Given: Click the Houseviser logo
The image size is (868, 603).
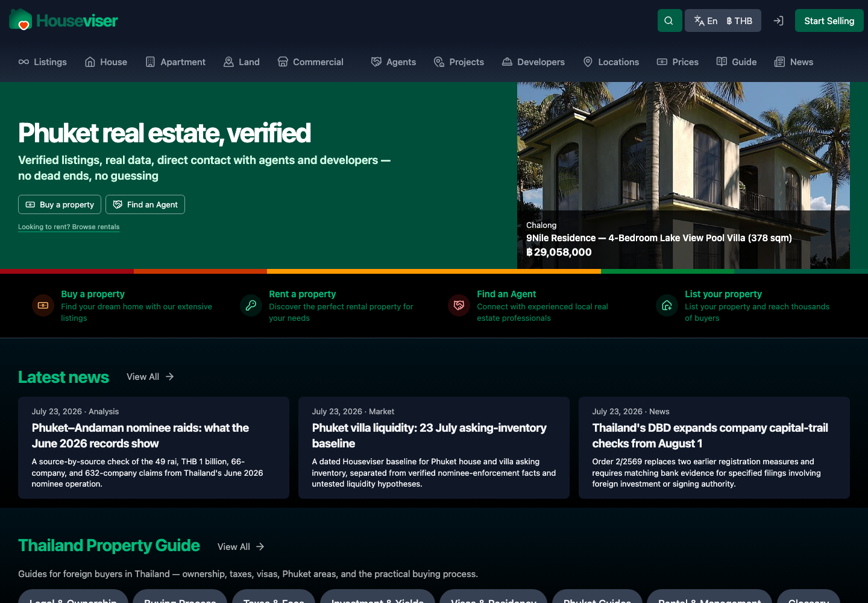Looking at the screenshot, I should click(63, 20).
